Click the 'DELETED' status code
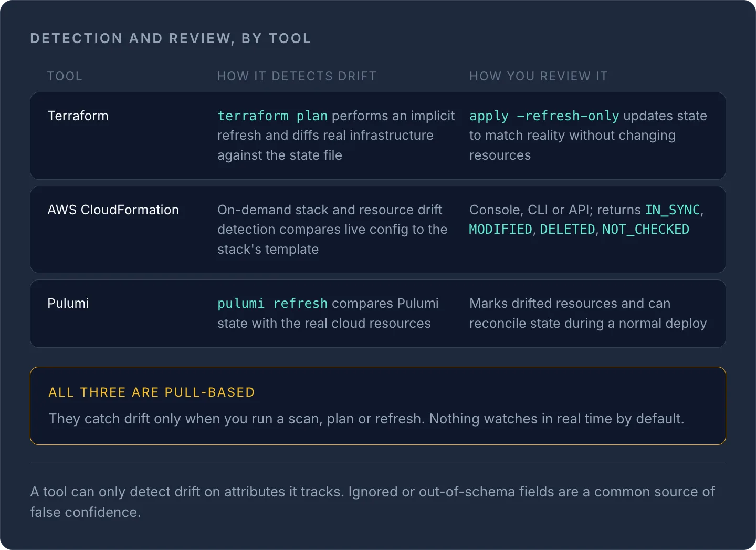The image size is (756, 550). point(567,229)
